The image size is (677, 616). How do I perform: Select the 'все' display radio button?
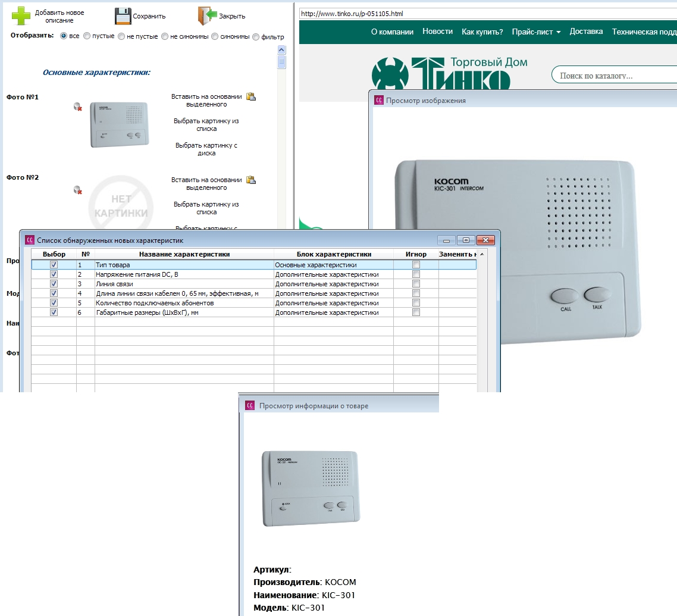click(x=64, y=36)
